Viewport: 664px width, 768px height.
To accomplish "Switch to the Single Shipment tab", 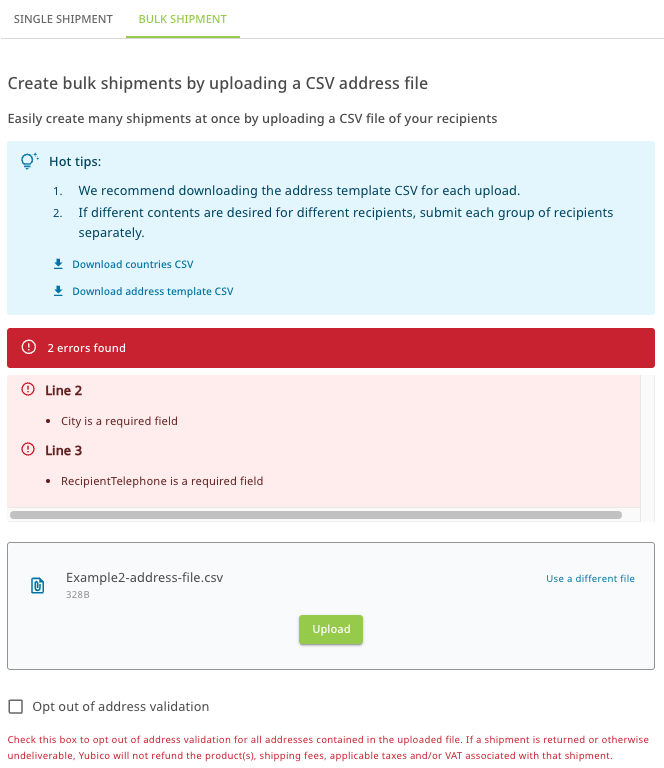I will point(63,19).
